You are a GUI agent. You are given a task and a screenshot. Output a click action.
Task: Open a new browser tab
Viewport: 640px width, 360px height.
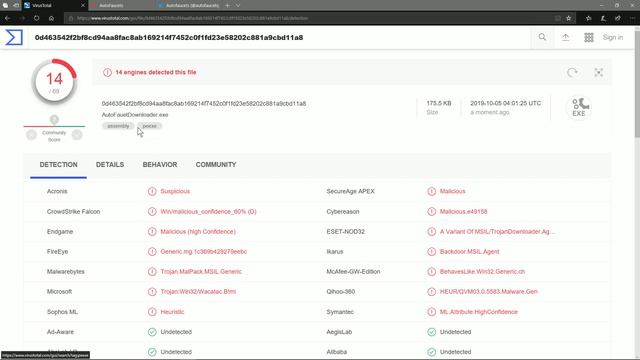click(227, 5)
